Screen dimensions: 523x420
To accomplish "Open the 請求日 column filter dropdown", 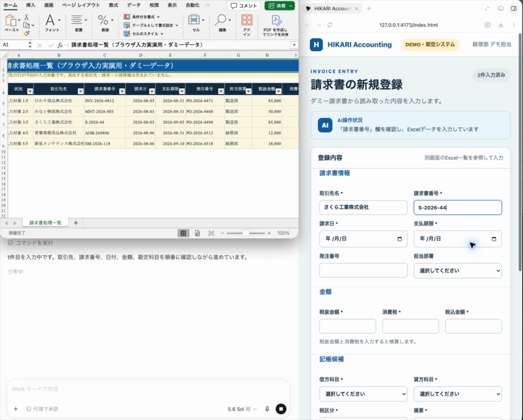I will 152,91.
